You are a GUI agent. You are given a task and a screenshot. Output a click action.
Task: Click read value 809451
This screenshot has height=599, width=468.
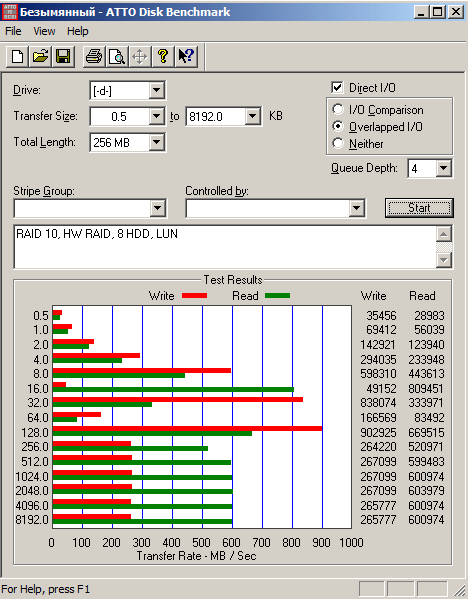[426, 389]
